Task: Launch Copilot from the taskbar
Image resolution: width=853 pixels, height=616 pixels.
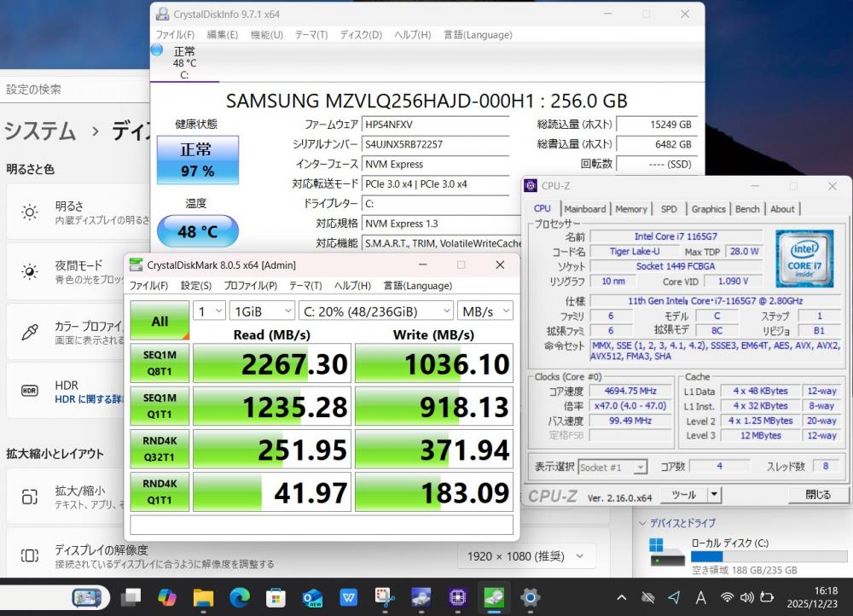Action: (167, 597)
